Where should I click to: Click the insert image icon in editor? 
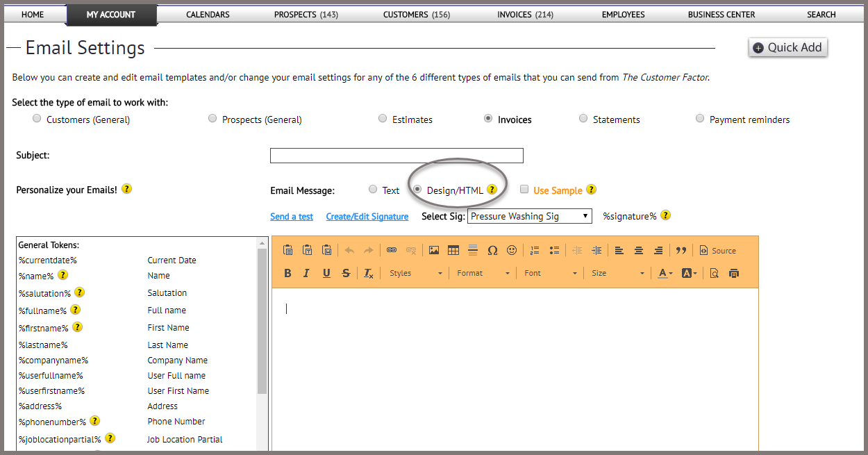point(434,251)
